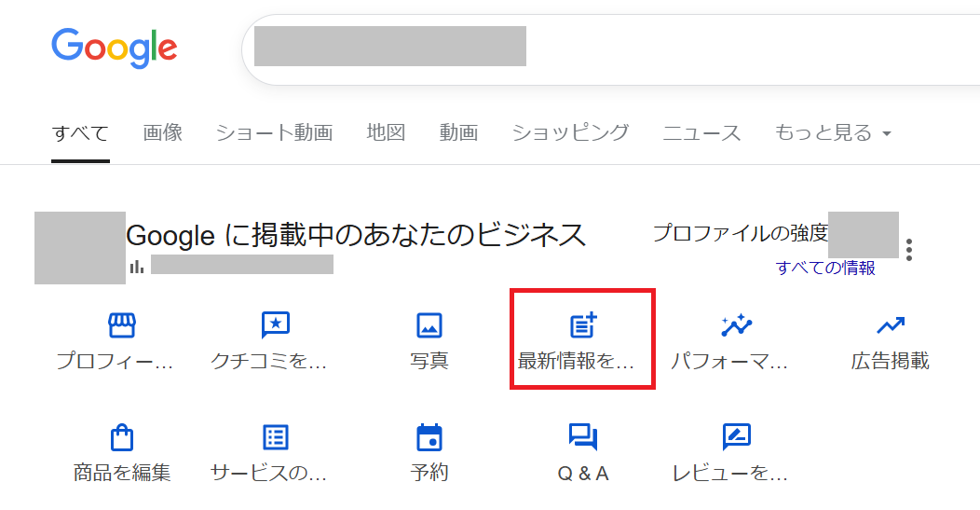
Task: Click the 最新情報を… add update icon
Action: [582, 325]
